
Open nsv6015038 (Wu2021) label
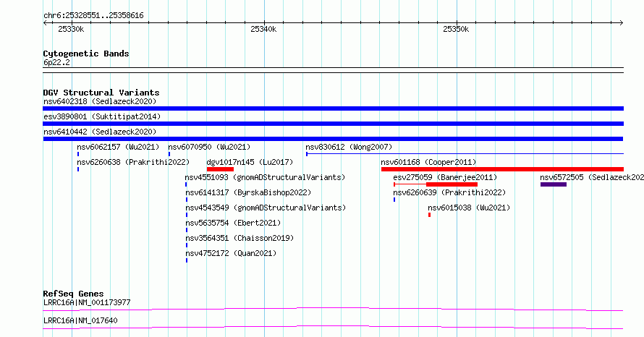pyautogui.click(x=469, y=208)
